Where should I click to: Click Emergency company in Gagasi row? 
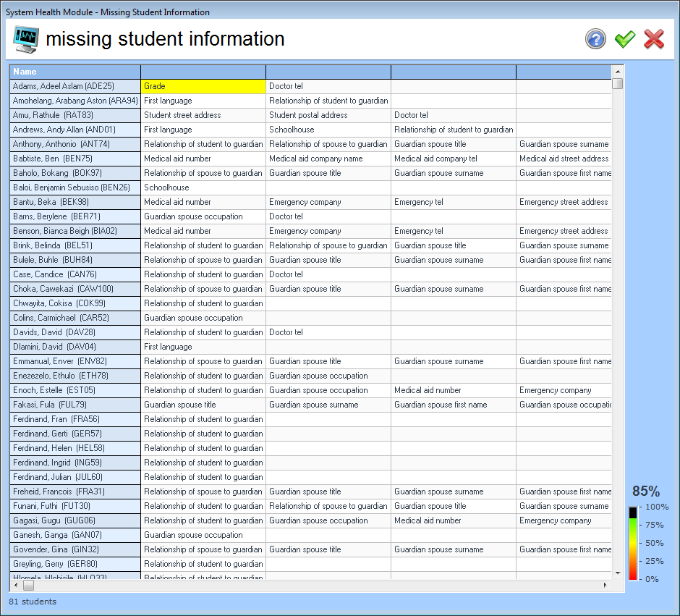tap(564, 520)
